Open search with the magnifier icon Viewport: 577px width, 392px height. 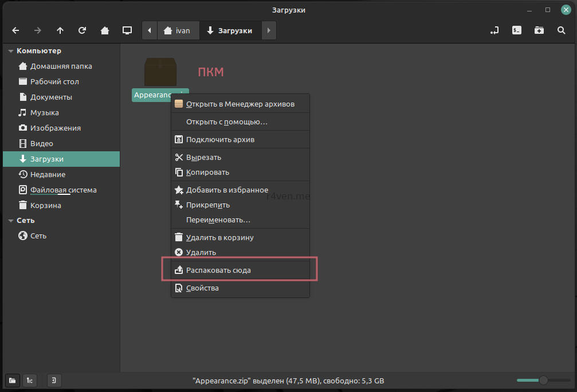tap(562, 30)
